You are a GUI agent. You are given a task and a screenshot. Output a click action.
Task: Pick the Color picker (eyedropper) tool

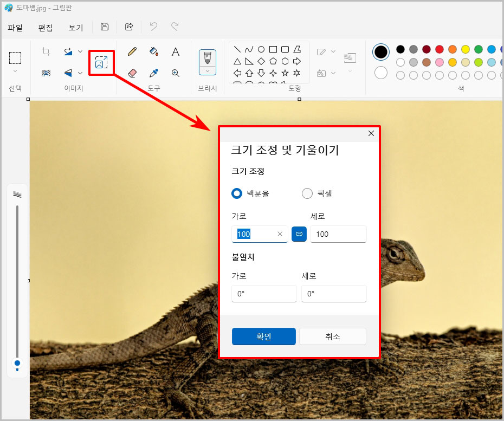tap(153, 73)
